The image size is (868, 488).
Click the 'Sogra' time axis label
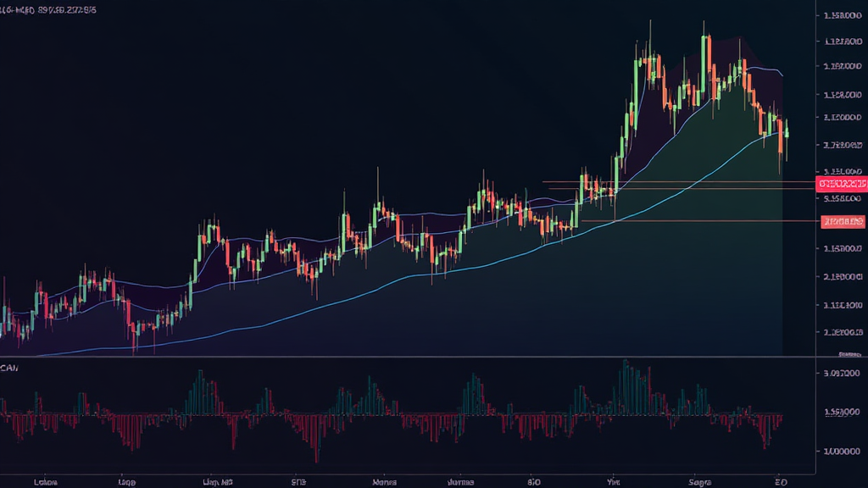pos(700,481)
